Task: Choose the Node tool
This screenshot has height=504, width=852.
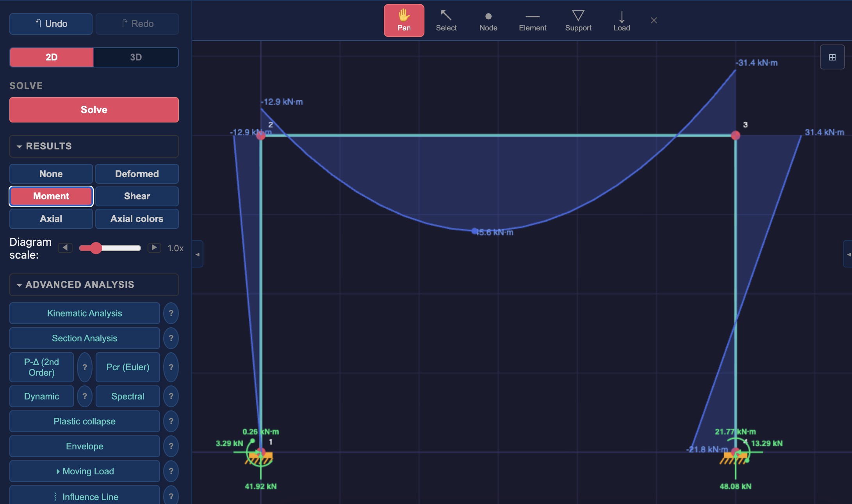Action: click(x=488, y=20)
